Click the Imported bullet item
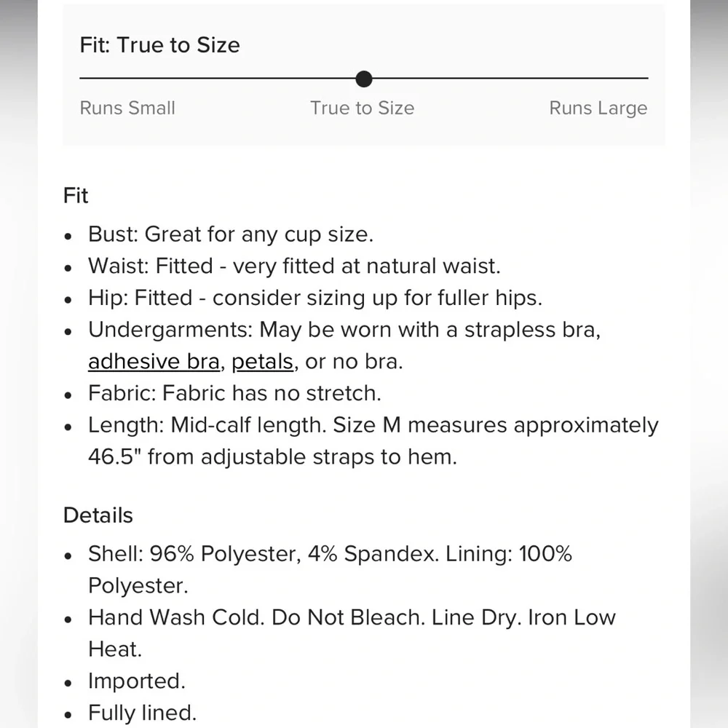728x728 pixels. [x=137, y=681]
